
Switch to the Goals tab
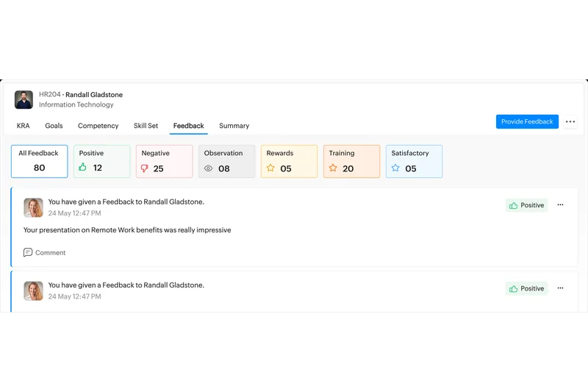pyautogui.click(x=54, y=126)
